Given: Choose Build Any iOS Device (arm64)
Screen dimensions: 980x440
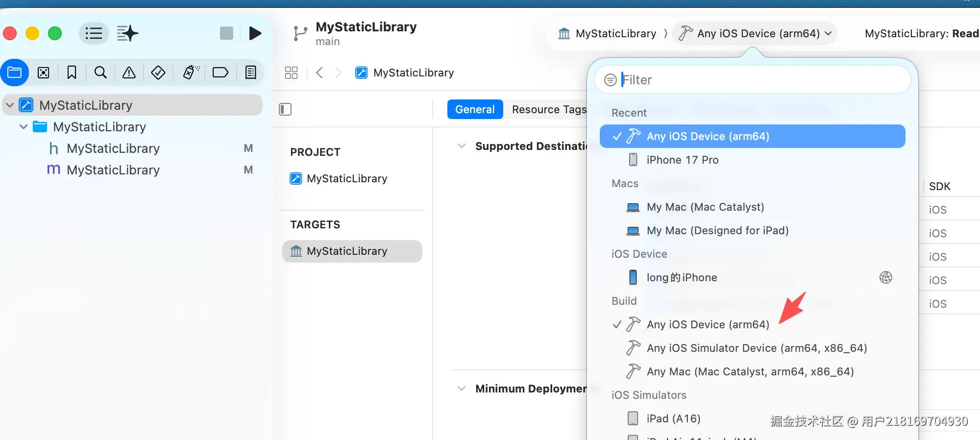Looking at the screenshot, I should click(753, 324).
